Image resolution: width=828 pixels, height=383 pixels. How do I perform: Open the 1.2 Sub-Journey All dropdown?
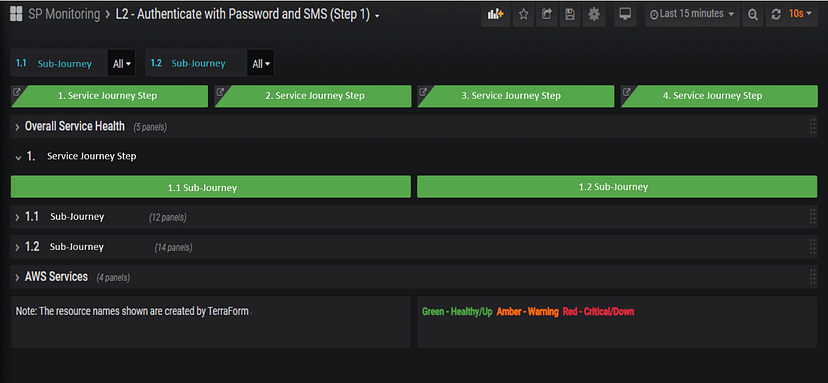(261, 63)
